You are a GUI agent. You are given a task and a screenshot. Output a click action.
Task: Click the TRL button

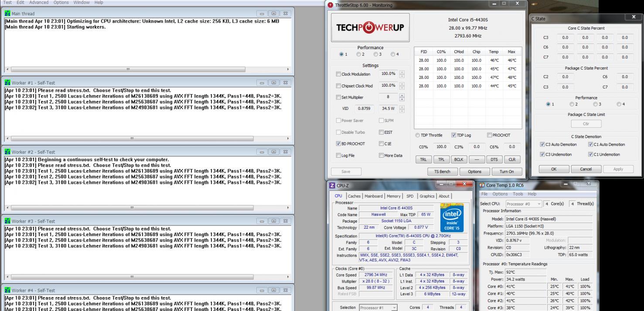point(423,159)
